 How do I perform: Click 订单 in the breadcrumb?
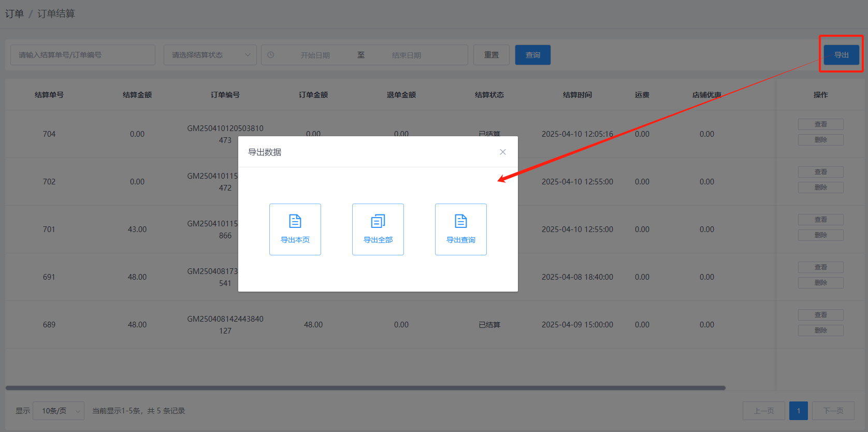coord(15,13)
